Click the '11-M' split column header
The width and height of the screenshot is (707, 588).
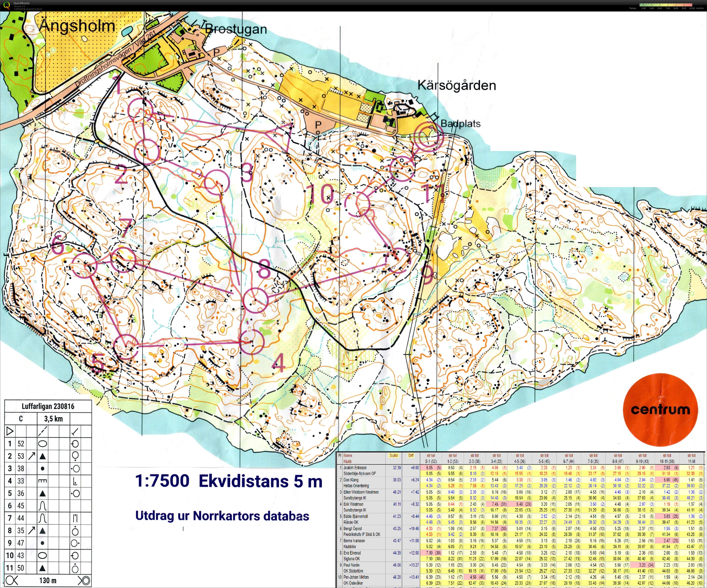click(691, 461)
